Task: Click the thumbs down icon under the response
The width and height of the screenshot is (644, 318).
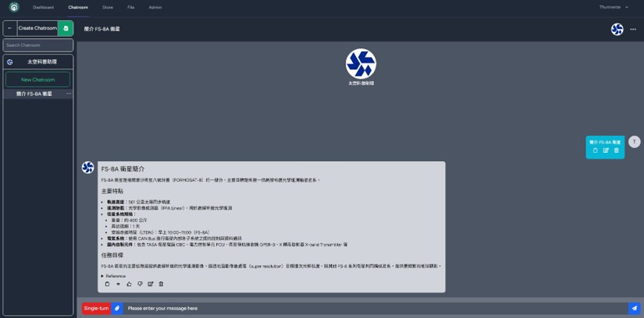Action: pos(140,284)
